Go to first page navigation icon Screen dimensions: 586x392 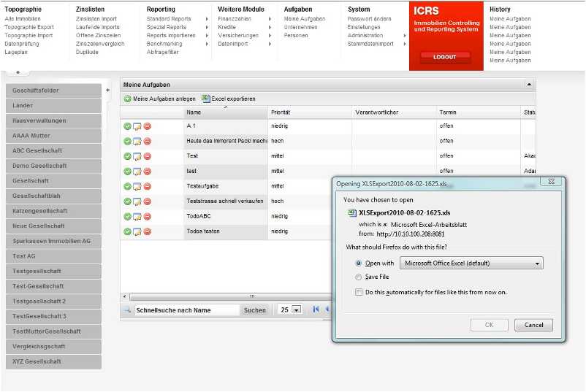[316, 310]
